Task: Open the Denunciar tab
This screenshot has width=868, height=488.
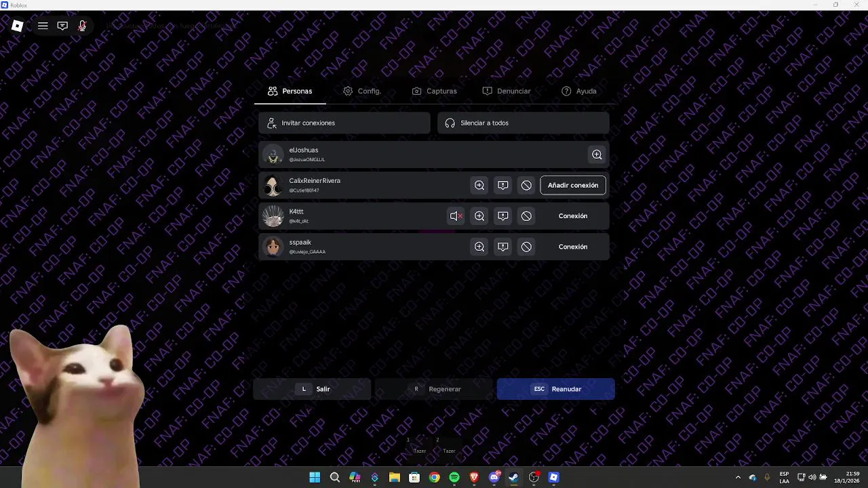Action: click(507, 91)
